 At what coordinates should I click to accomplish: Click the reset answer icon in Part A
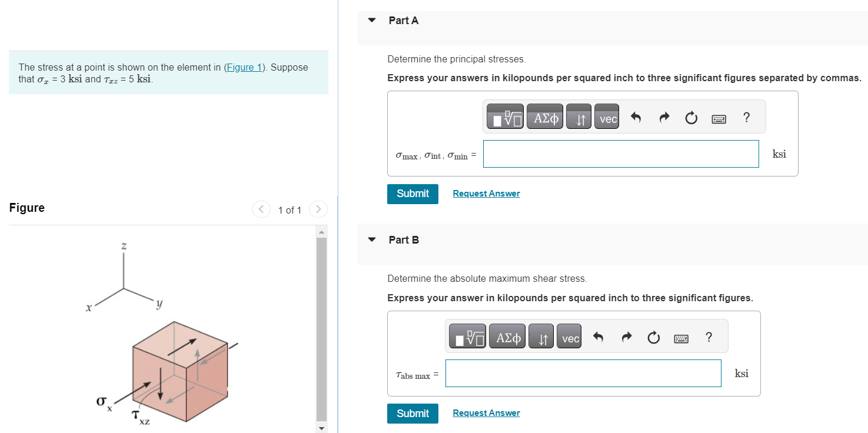[x=690, y=117]
